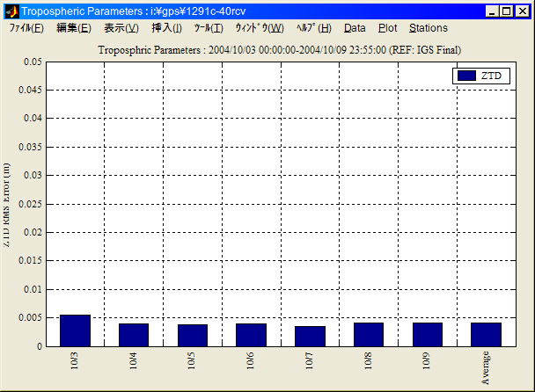Image resolution: width=535 pixels, height=392 pixels.
Task: Click the 10/9 bar in the chart
Action: click(428, 334)
